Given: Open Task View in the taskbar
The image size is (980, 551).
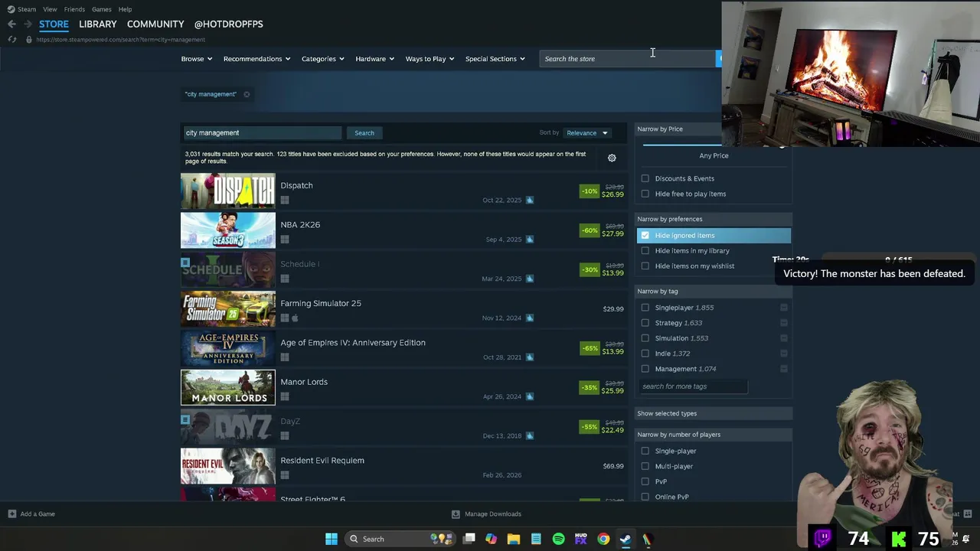Looking at the screenshot, I should click(469, 539).
